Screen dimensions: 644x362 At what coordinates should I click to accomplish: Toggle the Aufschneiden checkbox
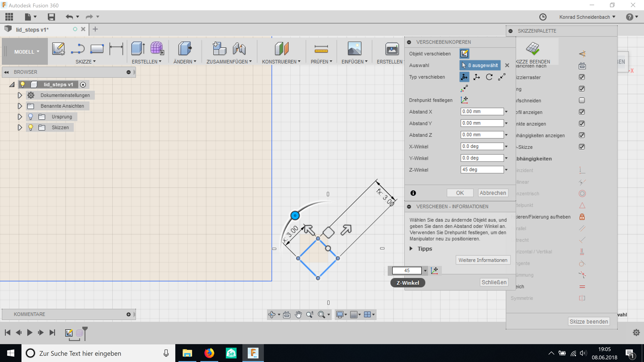[582, 100]
